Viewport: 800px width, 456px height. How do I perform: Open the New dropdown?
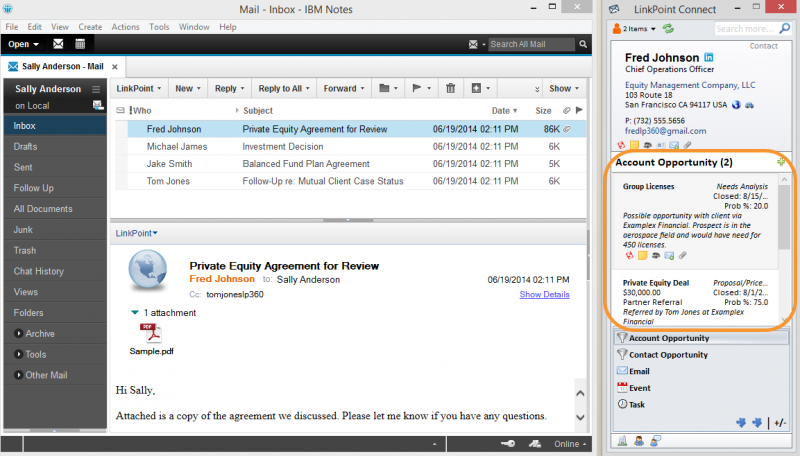click(x=188, y=88)
